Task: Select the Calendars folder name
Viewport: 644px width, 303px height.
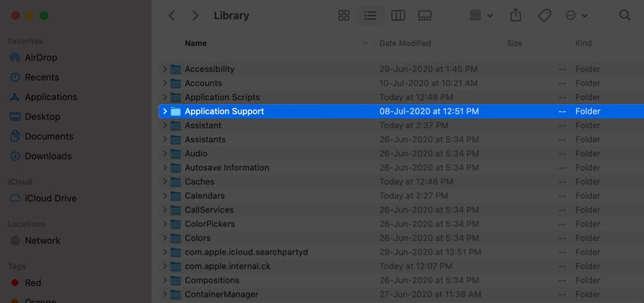Action: pyautogui.click(x=205, y=196)
